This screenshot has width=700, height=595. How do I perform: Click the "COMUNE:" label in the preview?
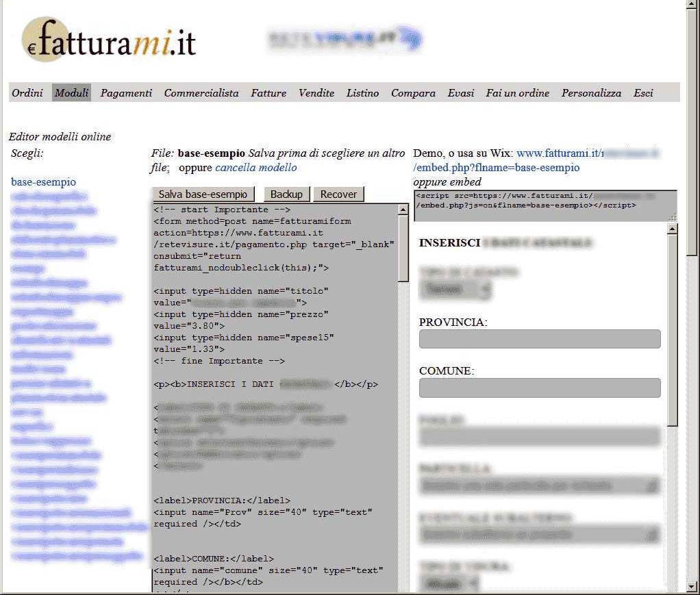point(447,371)
